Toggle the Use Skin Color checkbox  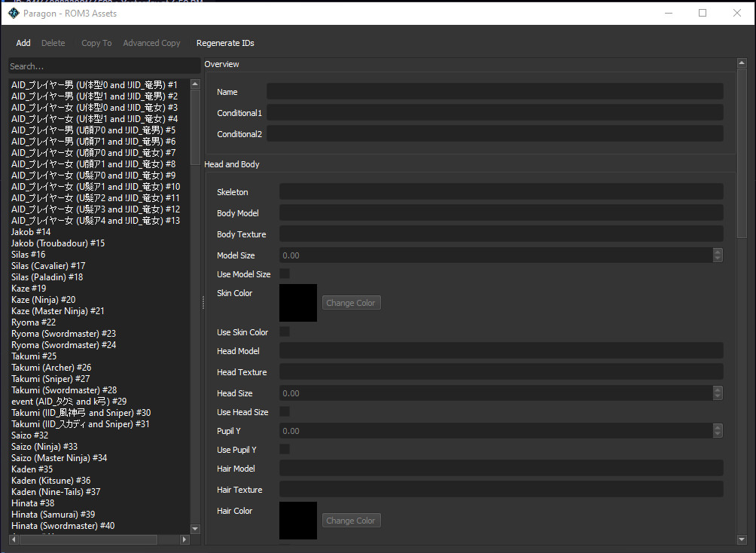tap(285, 331)
